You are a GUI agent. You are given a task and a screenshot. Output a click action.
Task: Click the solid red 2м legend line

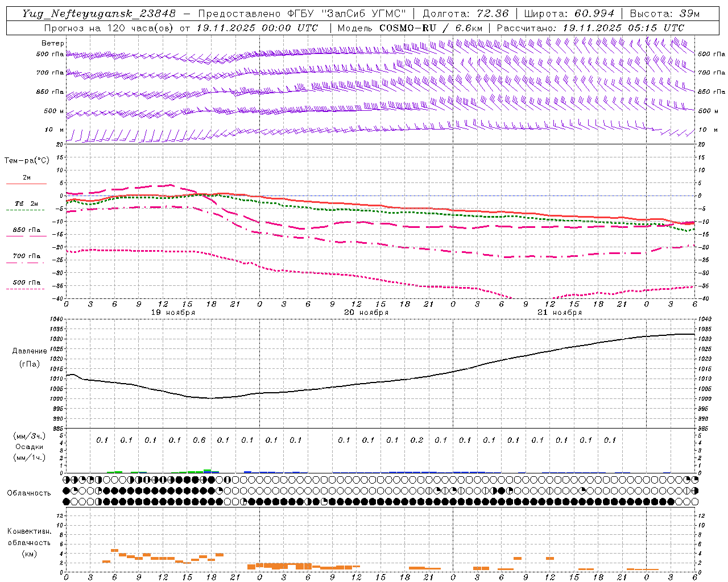25,184
